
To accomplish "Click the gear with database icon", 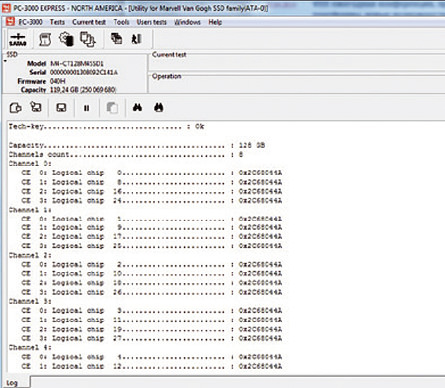I will click(x=66, y=39).
